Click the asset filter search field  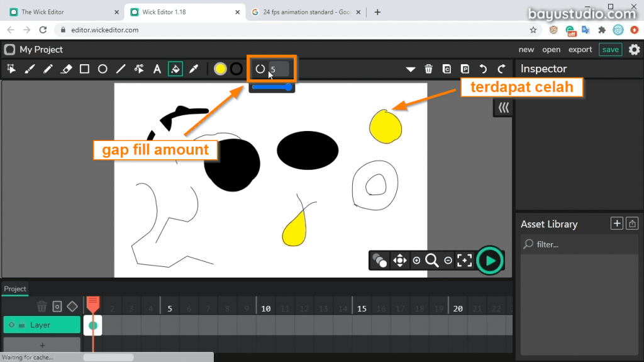click(579, 244)
